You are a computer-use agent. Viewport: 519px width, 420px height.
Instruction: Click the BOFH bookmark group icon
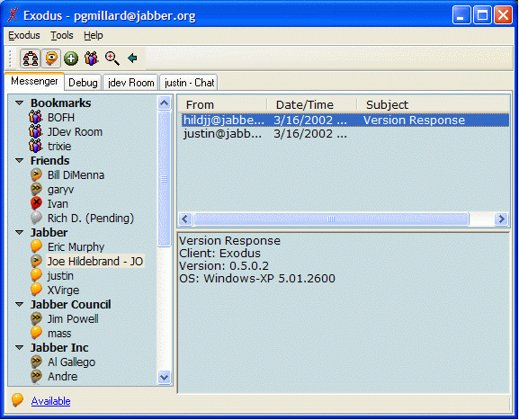point(35,117)
